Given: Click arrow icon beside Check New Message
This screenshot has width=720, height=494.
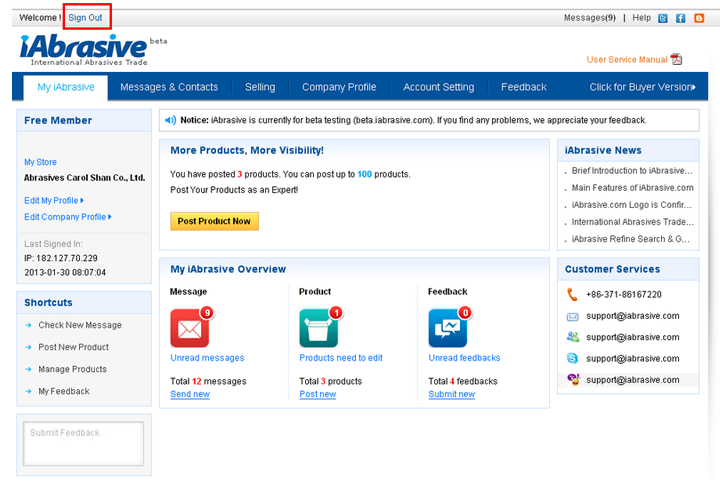Looking at the screenshot, I should tap(28, 325).
